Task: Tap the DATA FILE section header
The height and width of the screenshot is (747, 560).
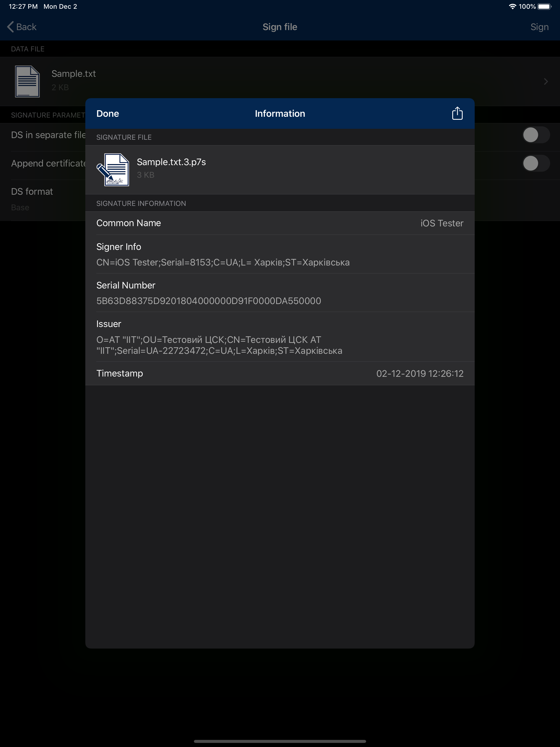Action: point(28,49)
